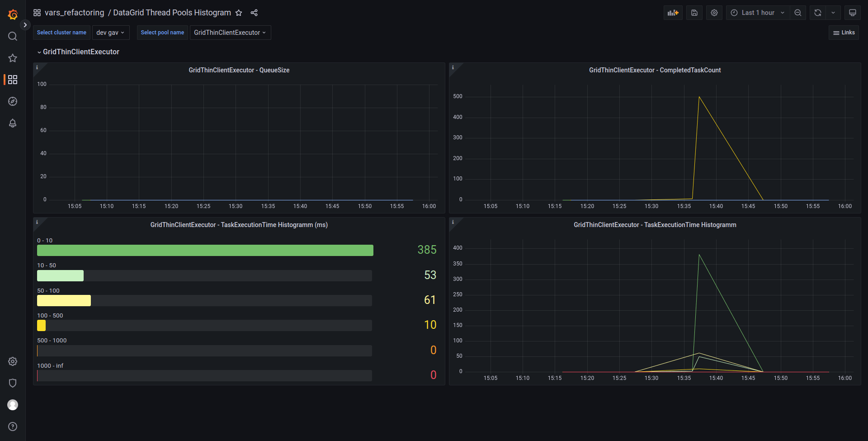Image resolution: width=868 pixels, height=441 pixels.
Task: Open the search dashboards icon
Action: coord(13,36)
